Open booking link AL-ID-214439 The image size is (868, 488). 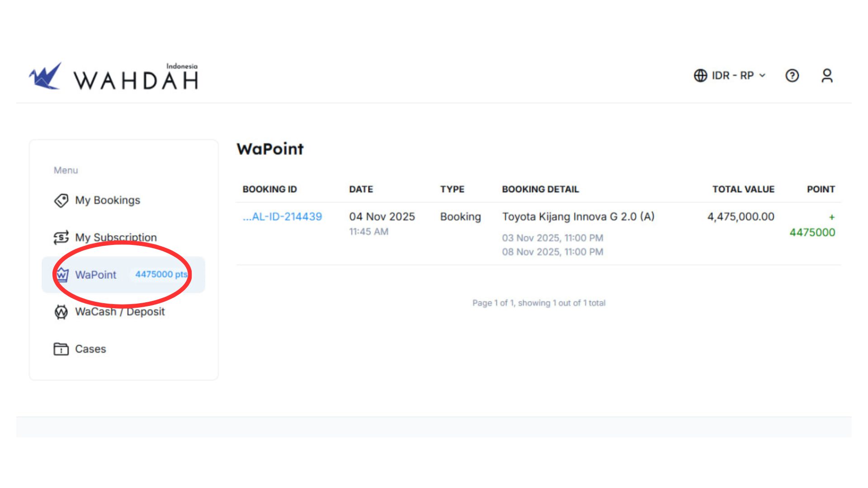pyautogui.click(x=282, y=217)
